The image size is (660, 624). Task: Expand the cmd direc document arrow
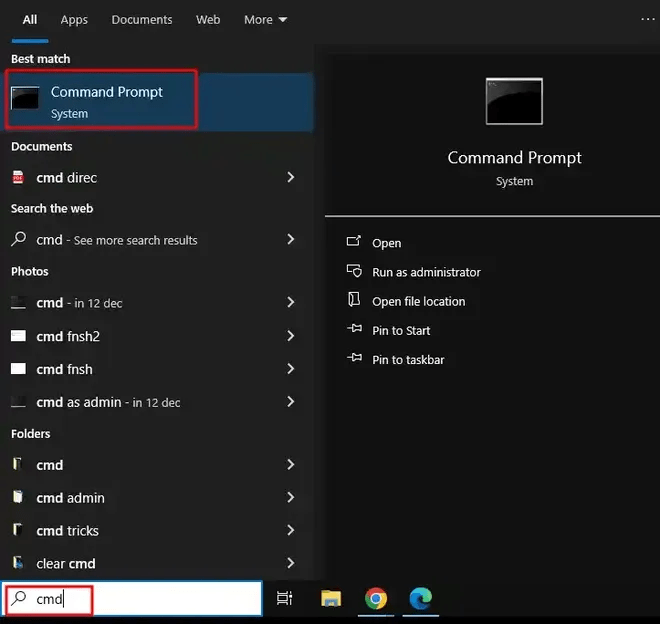pyautogui.click(x=290, y=177)
